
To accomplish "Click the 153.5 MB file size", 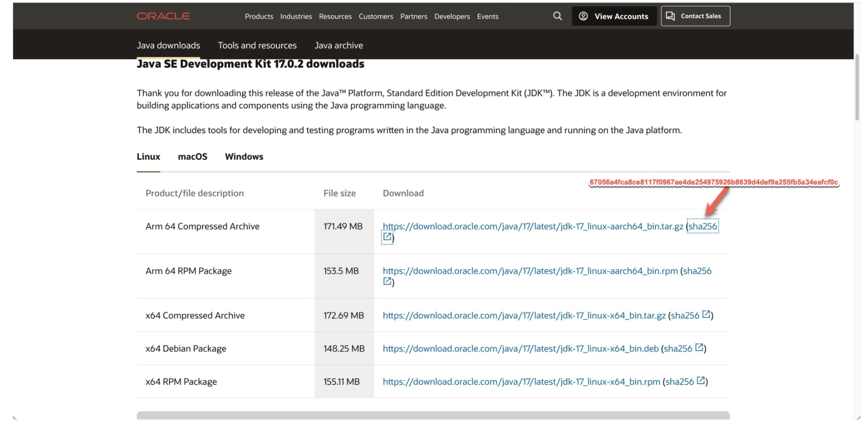I will [341, 271].
